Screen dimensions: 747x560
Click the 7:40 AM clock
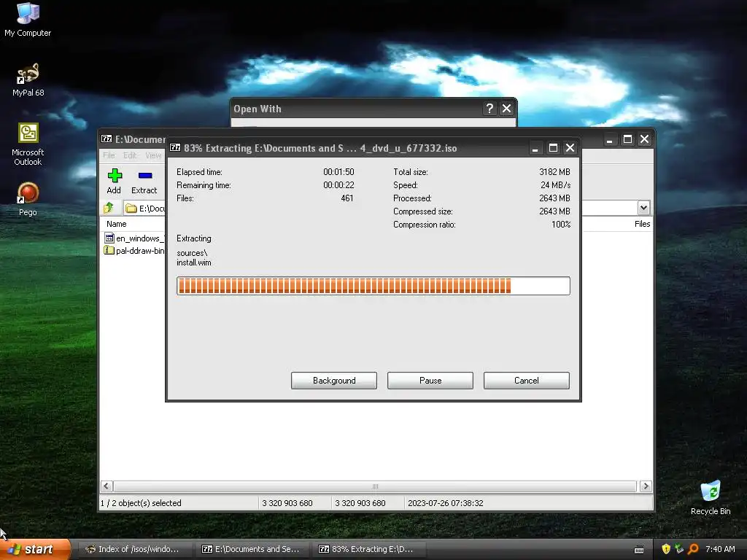point(720,549)
